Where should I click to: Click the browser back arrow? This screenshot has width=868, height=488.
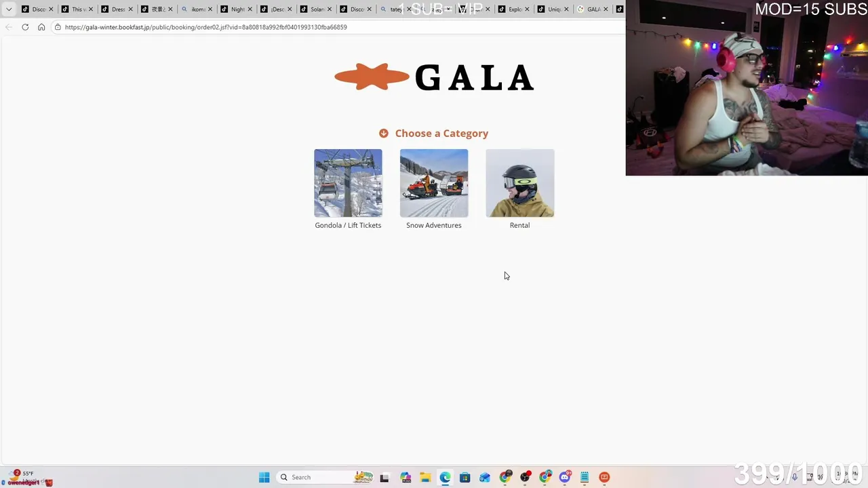8,27
